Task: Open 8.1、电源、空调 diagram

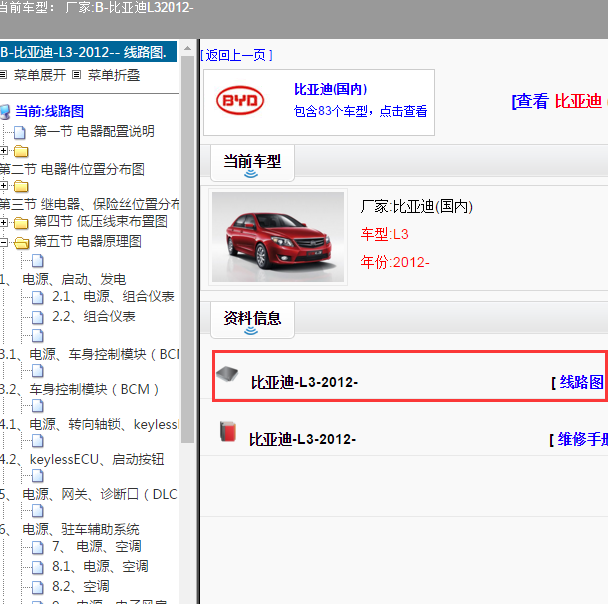Action: tap(100, 566)
